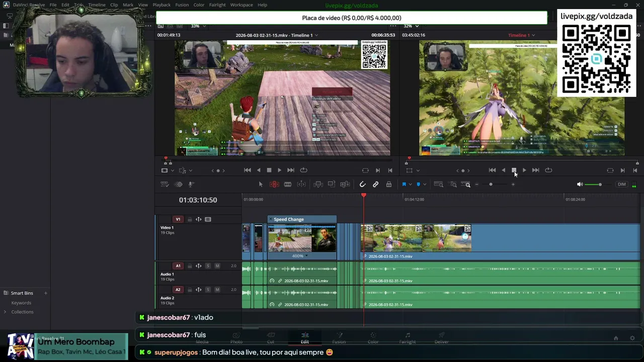Play forward in the timeline viewer
The width and height of the screenshot is (644, 362).
point(524,170)
